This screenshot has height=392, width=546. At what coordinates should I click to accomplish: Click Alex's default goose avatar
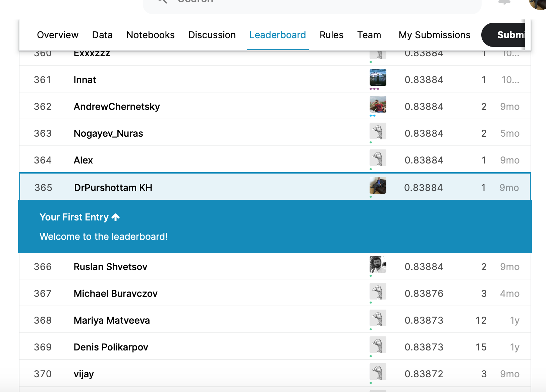point(378,158)
